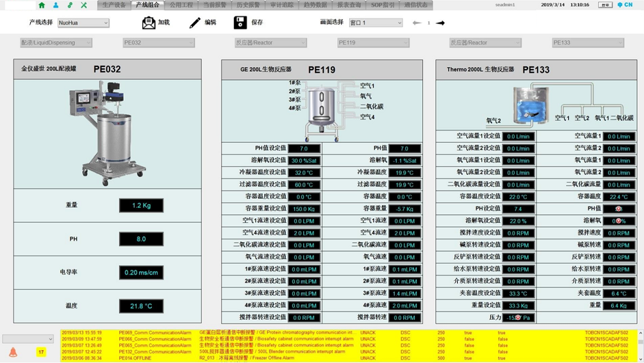Viewport: 644px width, 363px height.
Task: Open the NuoHua production line dropdown
Action: (x=83, y=23)
